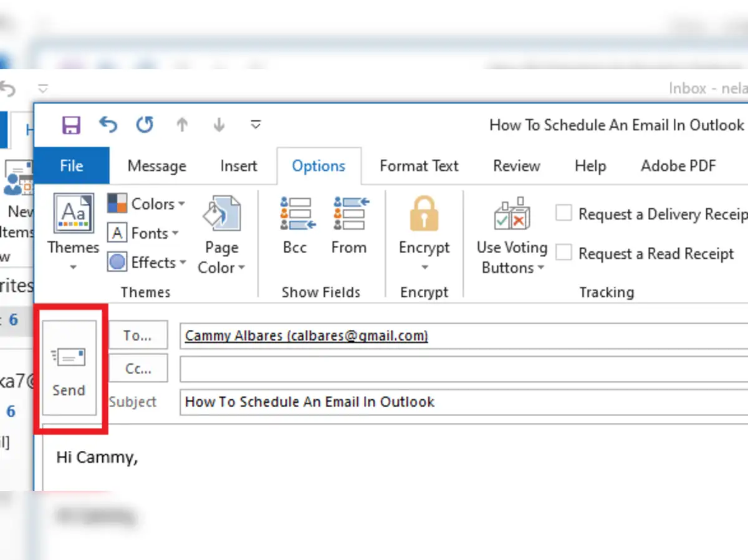Enable Request a Read Receipt checkbox

coord(563,253)
